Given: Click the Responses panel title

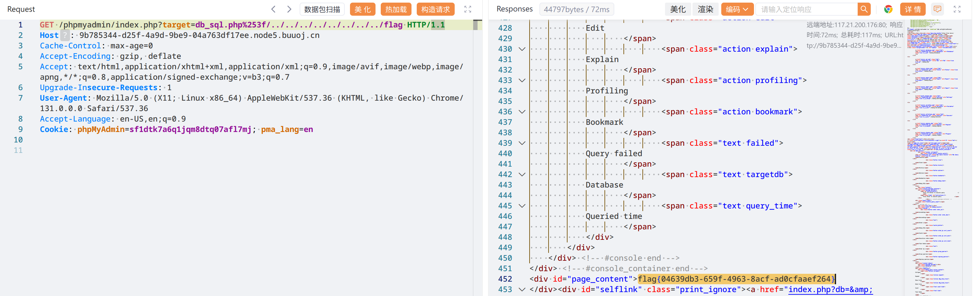Looking at the screenshot, I should pyautogui.click(x=514, y=9).
